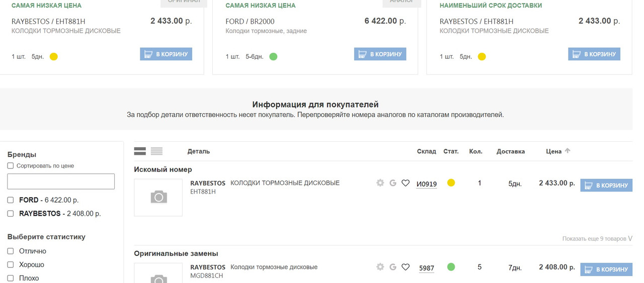This screenshot has width=644, height=283.
Task: Check the FORD brand filter
Action: [x=11, y=200]
